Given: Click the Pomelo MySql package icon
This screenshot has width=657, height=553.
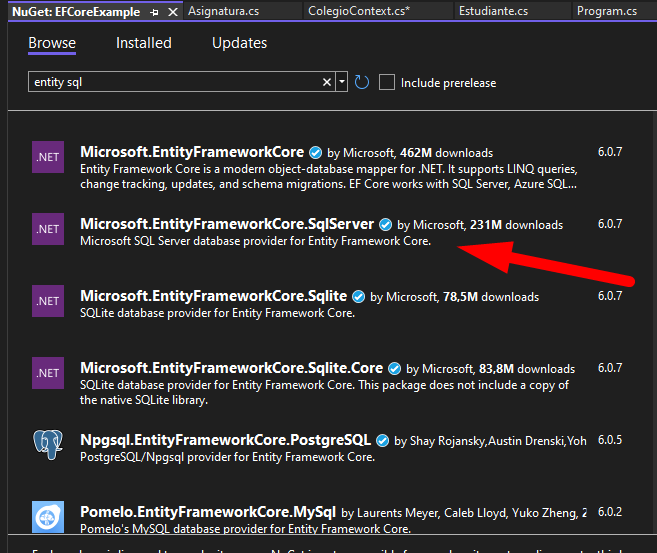Looking at the screenshot, I should point(48,517).
